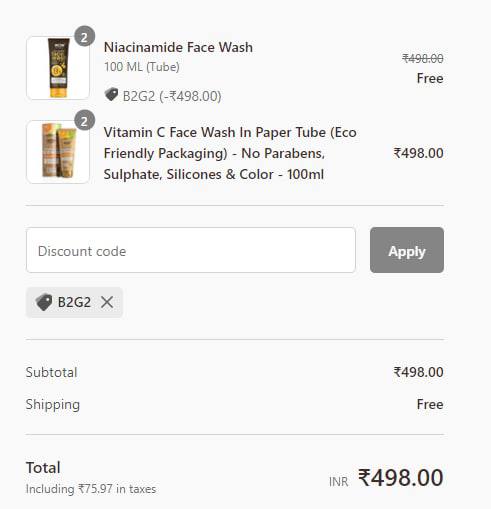Click quantity badge on Vitamin C Face Wash
The image size is (491, 509).
coord(84,120)
